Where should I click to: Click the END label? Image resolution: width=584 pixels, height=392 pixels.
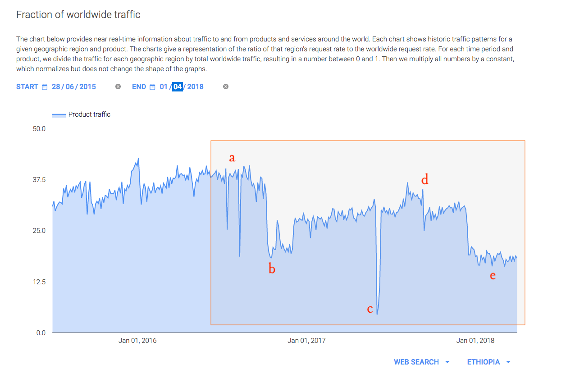point(139,87)
